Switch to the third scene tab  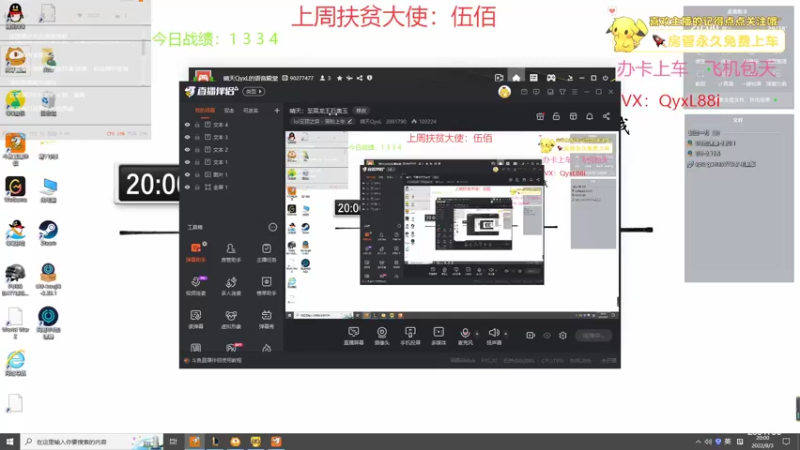pyautogui.click(x=251, y=110)
